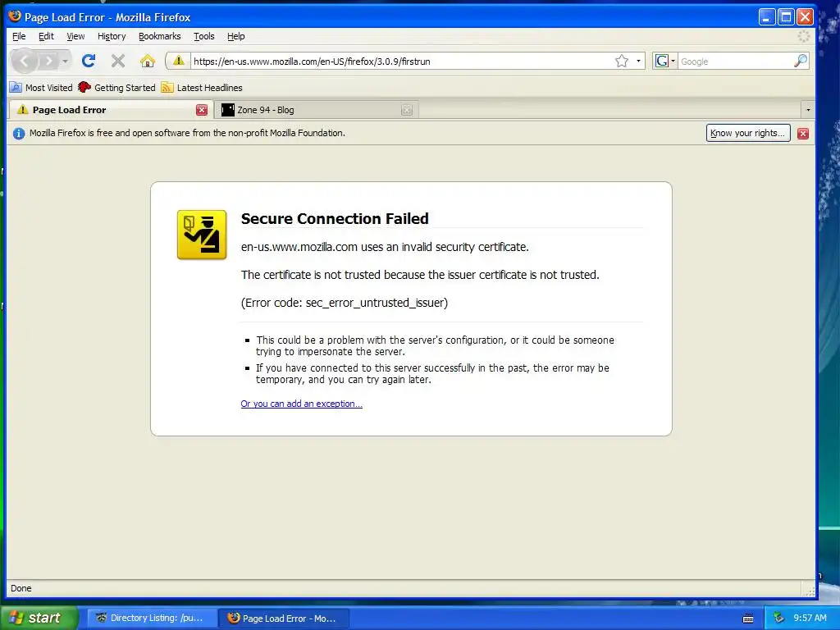Open Latest Headlines feed bookmark
The image size is (840, 630).
click(202, 87)
